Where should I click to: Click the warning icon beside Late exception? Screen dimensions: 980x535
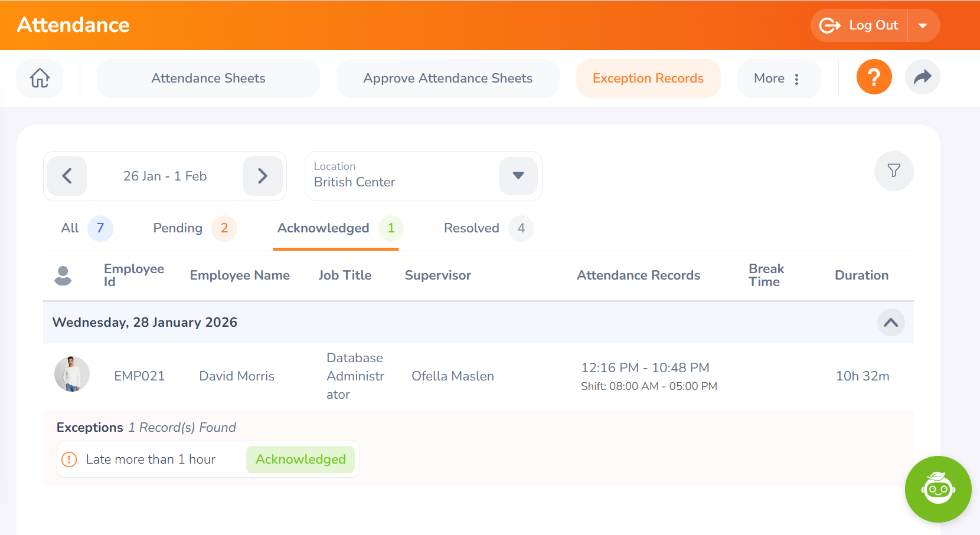pos(69,459)
